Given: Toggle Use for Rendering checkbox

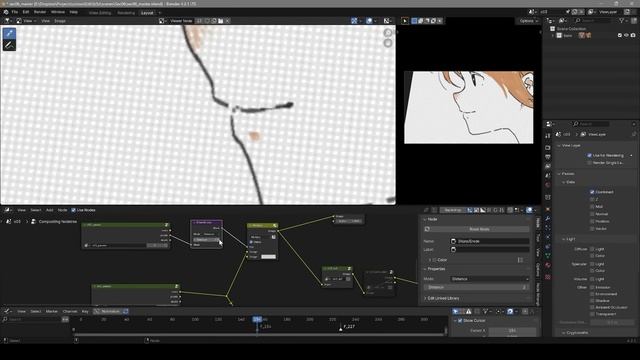Looking at the screenshot, I should (x=589, y=156).
